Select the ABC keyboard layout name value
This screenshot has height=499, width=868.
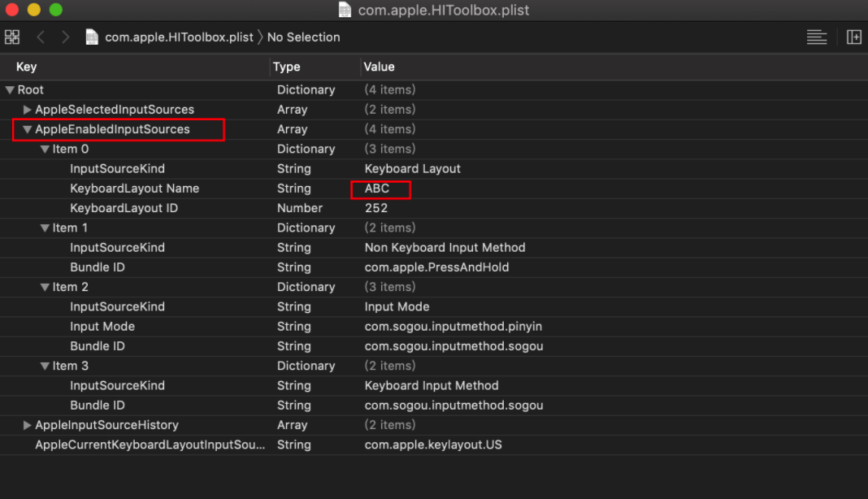(377, 189)
